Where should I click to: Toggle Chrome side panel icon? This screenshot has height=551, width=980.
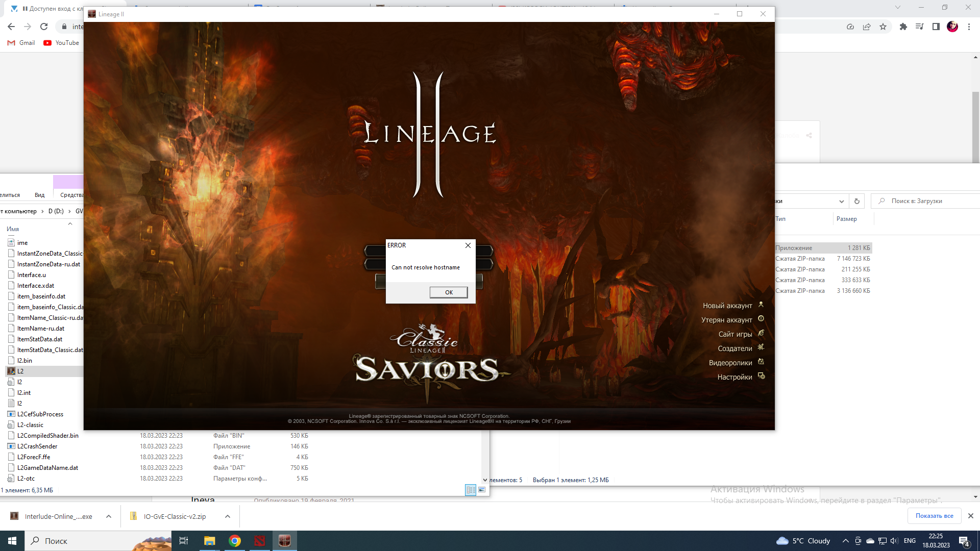tap(936, 27)
